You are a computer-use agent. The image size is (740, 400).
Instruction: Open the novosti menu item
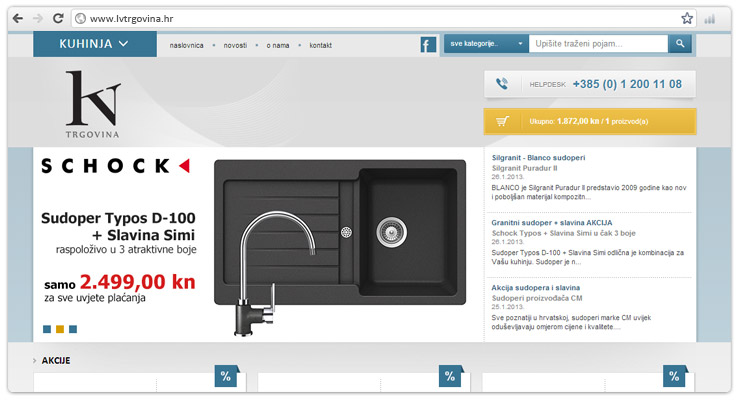[x=235, y=45]
